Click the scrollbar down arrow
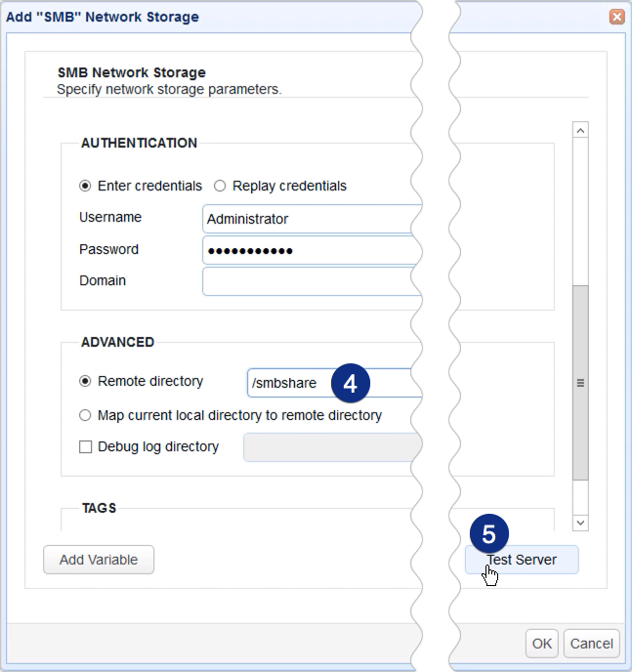 pos(580,523)
